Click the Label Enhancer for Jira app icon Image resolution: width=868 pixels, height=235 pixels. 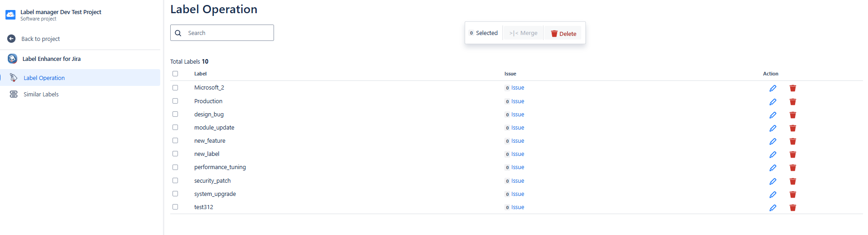click(x=12, y=59)
